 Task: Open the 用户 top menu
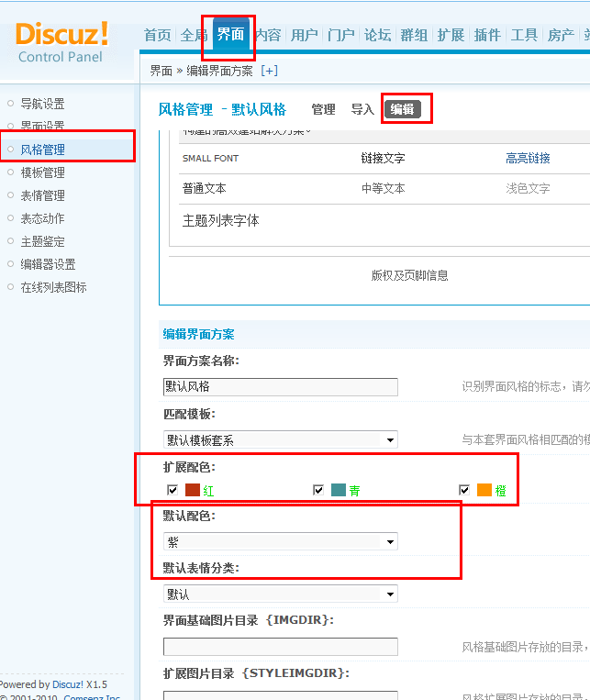click(304, 35)
